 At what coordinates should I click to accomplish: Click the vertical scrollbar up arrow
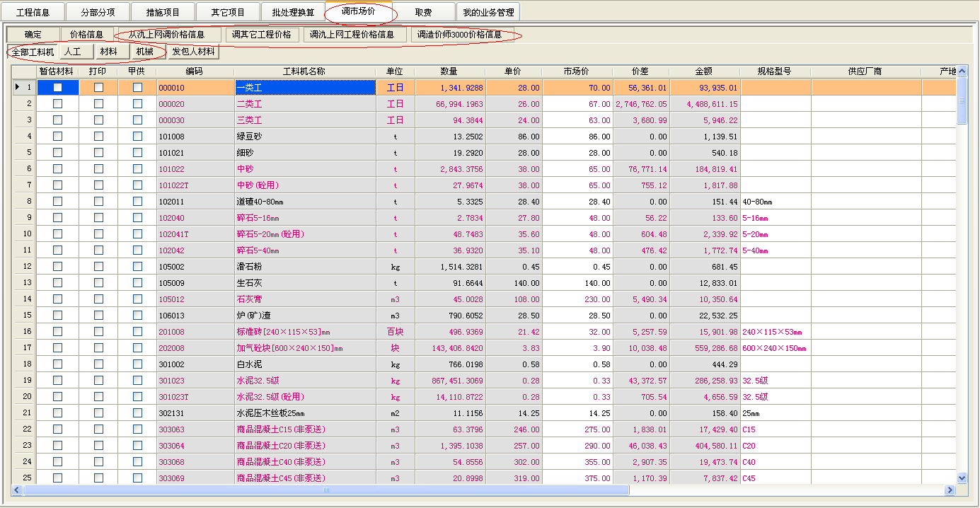tap(962, 71)
